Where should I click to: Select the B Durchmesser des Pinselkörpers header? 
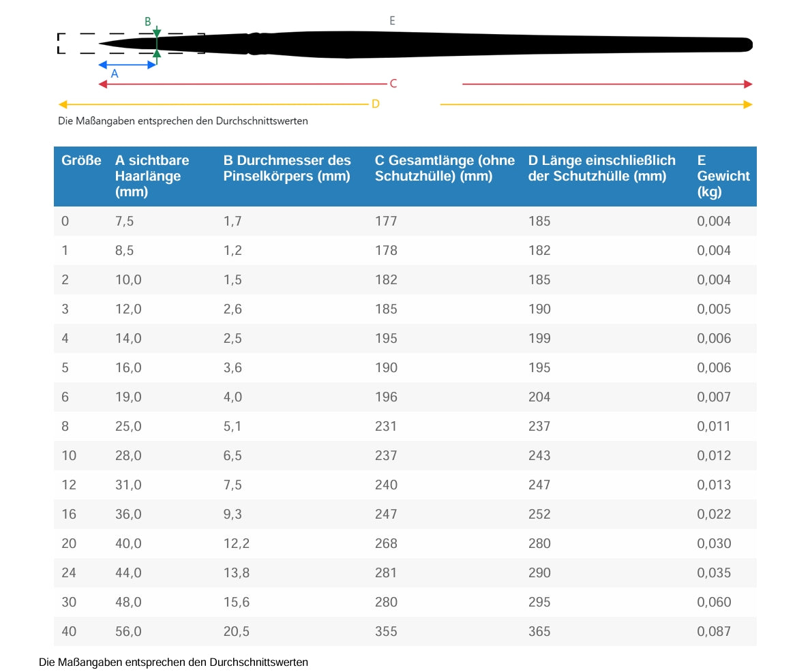(287, 168)
